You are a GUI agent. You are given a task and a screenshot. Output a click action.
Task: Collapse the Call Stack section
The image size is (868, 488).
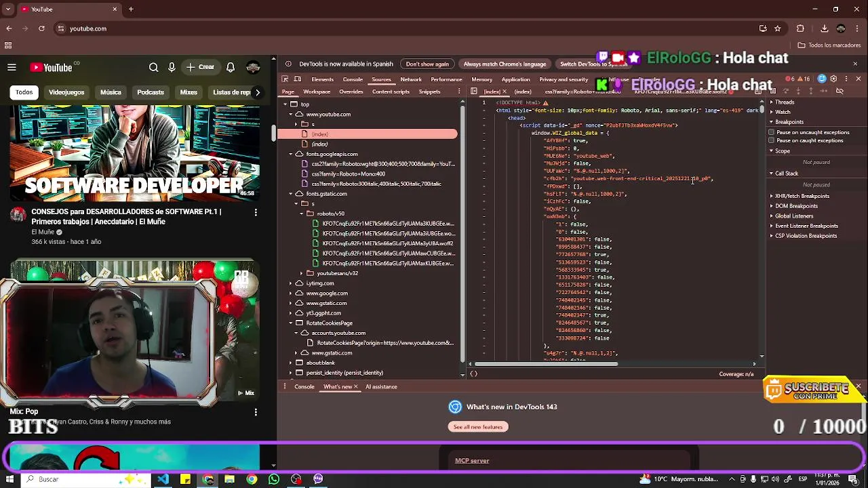771,174
